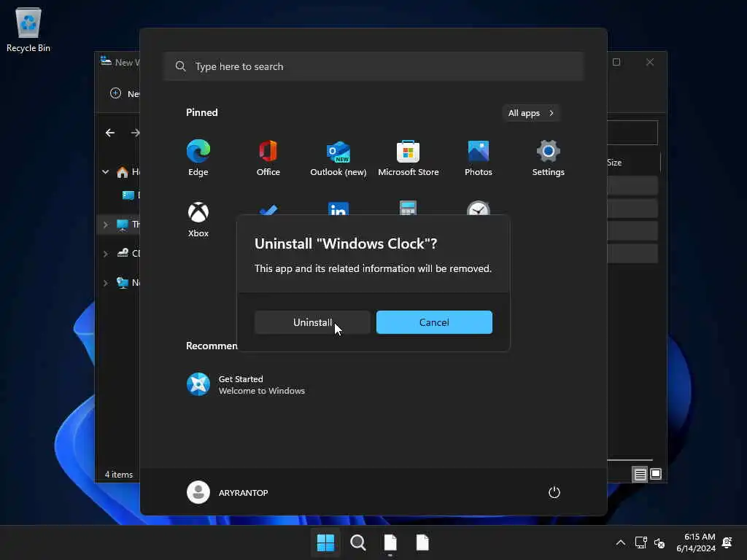
Task: Show All apps list
Action: 531,113
